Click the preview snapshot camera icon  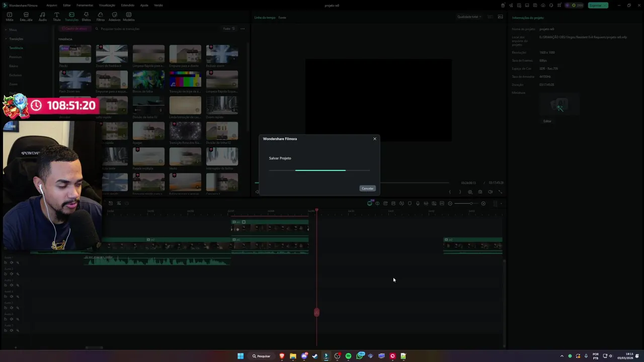coord(480,192)
